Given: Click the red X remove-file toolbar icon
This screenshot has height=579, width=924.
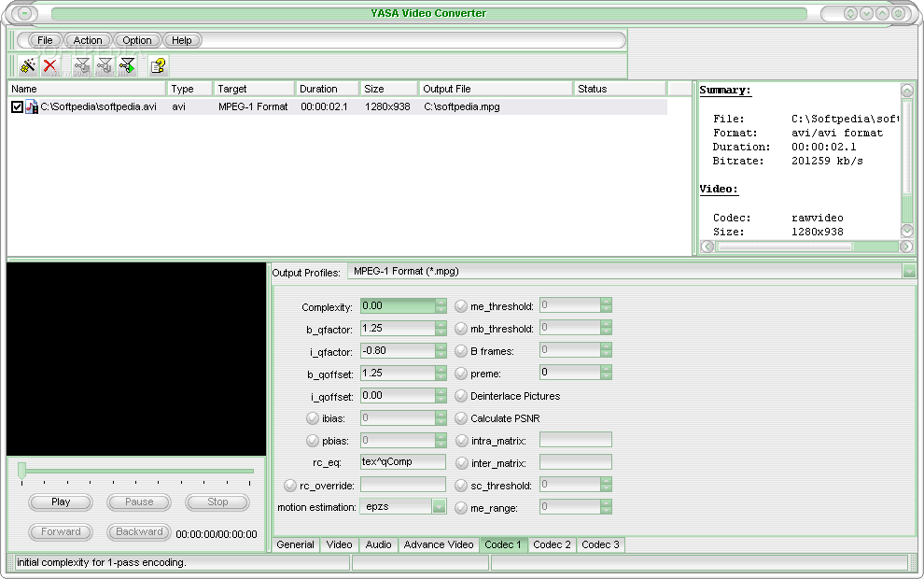Looking at the screenshot, I should coord(50,65).
